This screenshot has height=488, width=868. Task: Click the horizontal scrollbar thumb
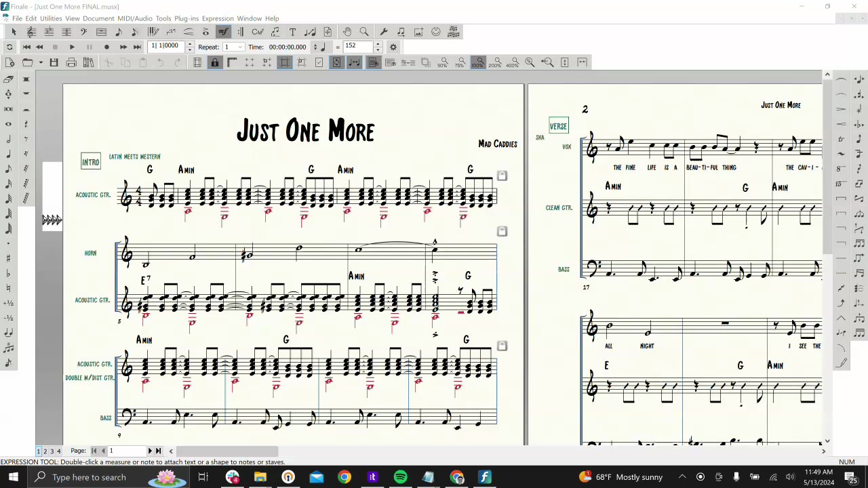click(x=227, y=451)
